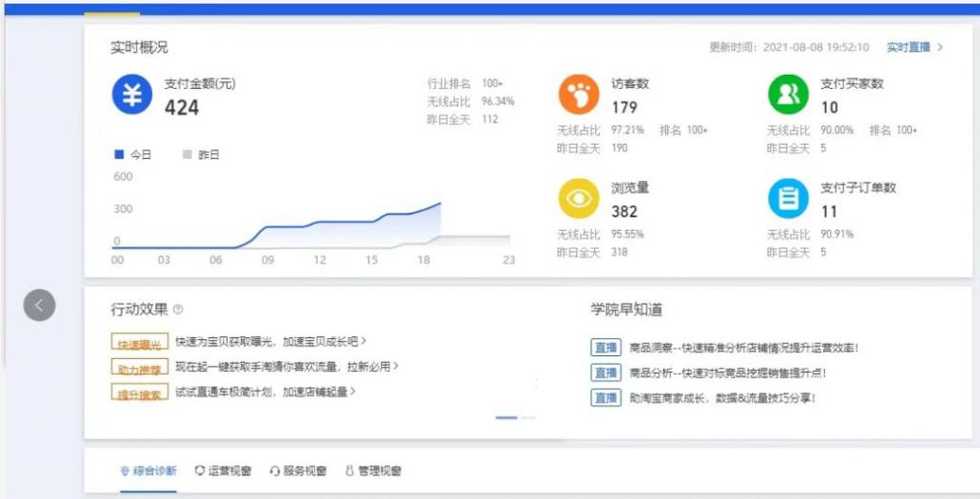Viewport: 980px width, 499px height.
Task: Open 助淘宝商家成长 live course link
Action: coord(723,397)
